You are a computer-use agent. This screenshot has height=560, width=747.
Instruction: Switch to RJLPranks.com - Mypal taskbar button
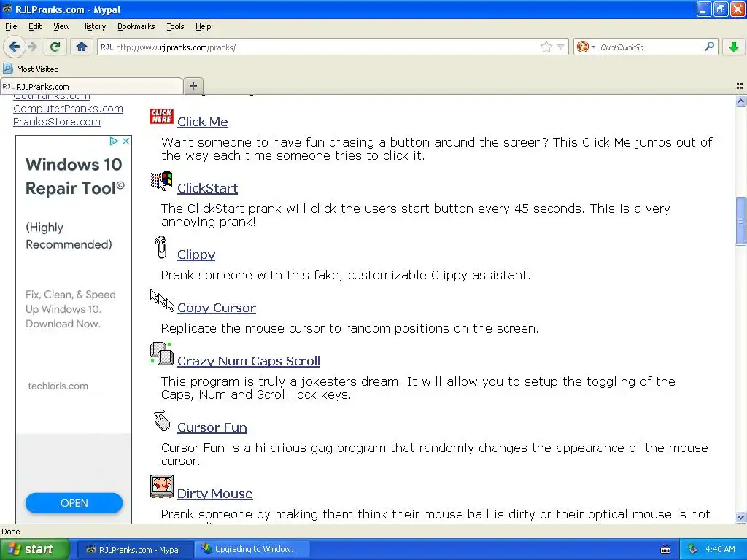click(x=136, y=550)
